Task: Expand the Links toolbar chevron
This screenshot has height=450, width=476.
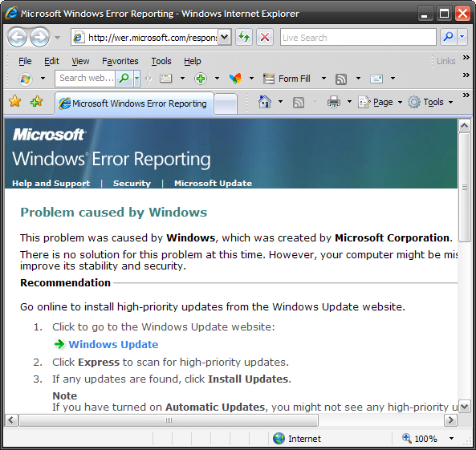Action: [466, 58]
